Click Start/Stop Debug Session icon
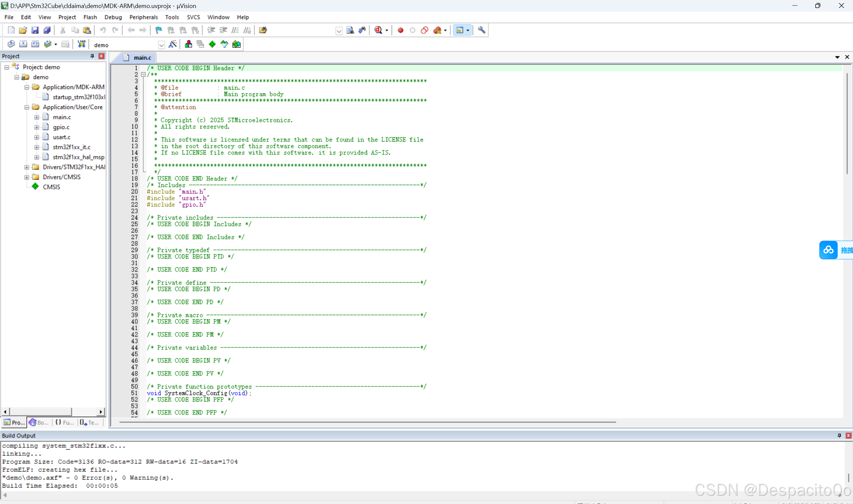The width and height of the screenshot is (853, 504). pos(379,30)
